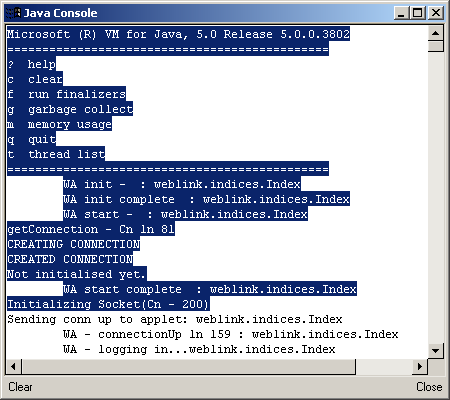Click the horizontal scrollbar track right of thumb

pos(384,367)
